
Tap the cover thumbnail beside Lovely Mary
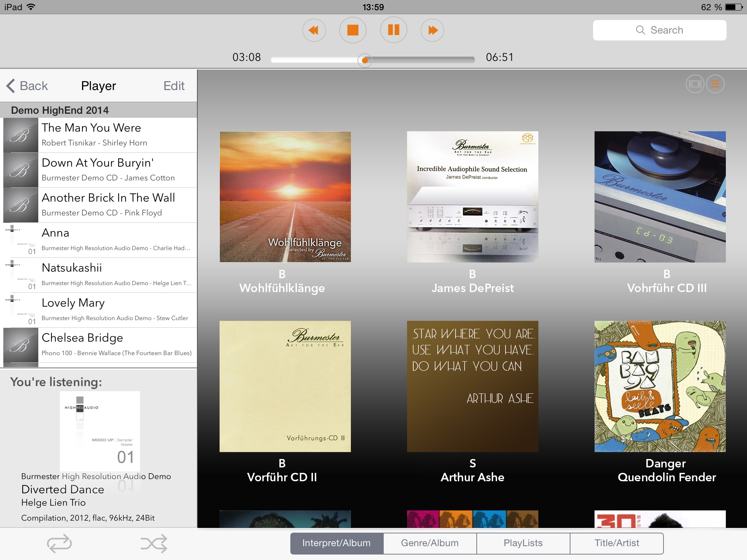(21, 310)
